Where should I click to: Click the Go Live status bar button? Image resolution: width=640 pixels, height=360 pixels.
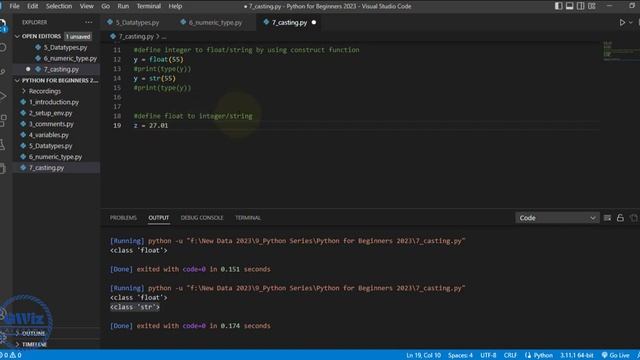point(616,355)
